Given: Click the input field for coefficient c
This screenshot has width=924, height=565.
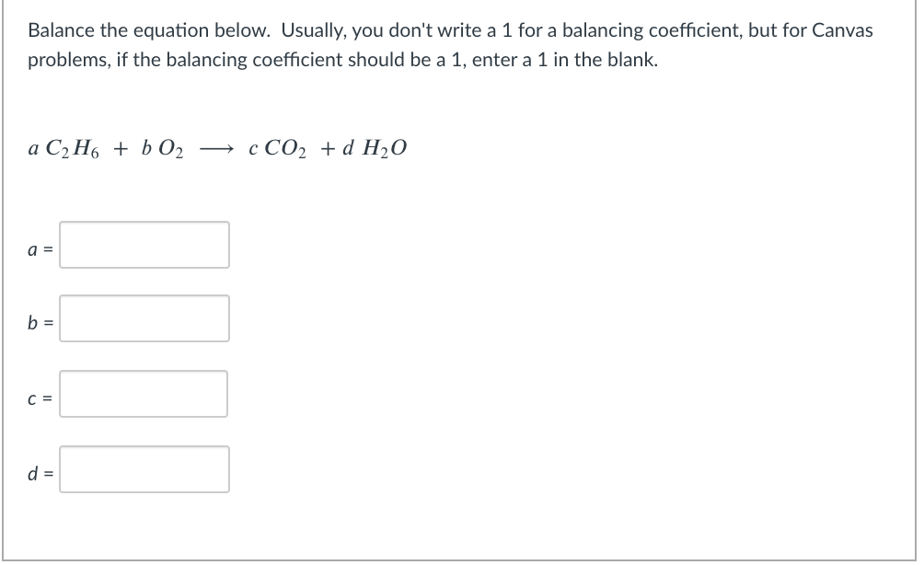Looking at the screenshot, I should click(144, 394).
